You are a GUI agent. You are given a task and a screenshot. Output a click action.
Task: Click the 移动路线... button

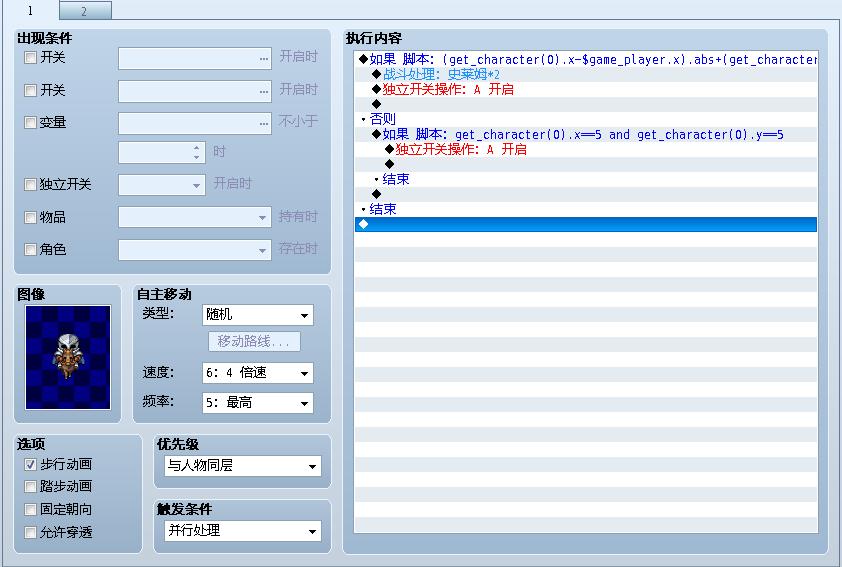[x=254, y=341]
